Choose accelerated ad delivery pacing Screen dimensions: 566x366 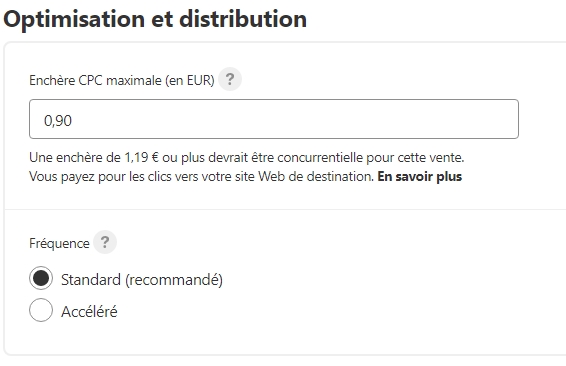(x=41, y=310)
